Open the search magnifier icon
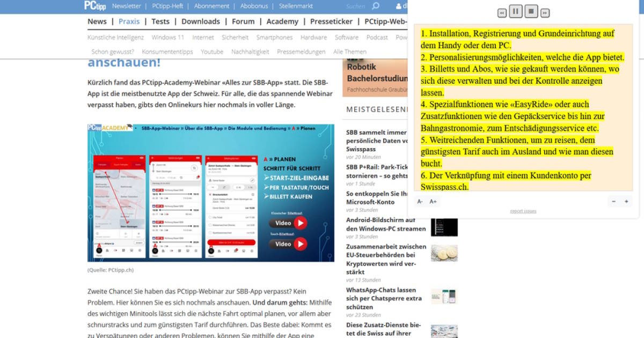The image size is (644, 338). 376,6
